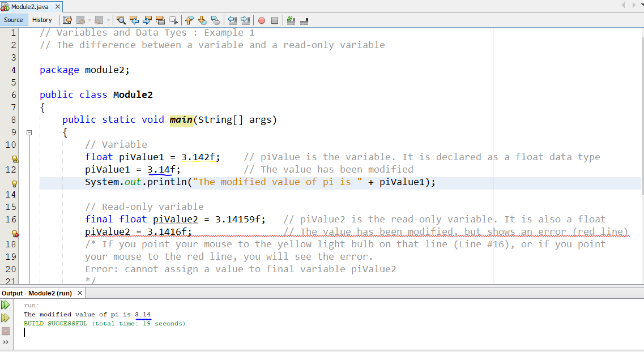Close the Output - Module2 (run) tab
This screenshot has height=352, width=644.
tap(80, 293)
